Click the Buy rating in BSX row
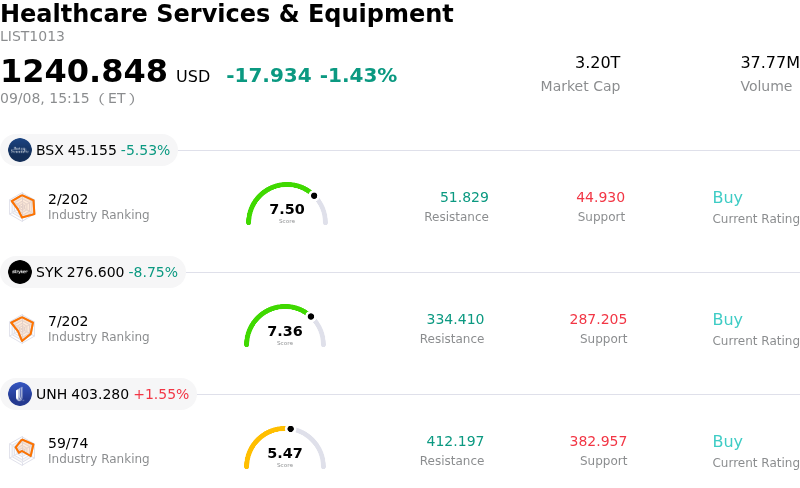This screenshot has height=488, width=800. coord(728,198)
